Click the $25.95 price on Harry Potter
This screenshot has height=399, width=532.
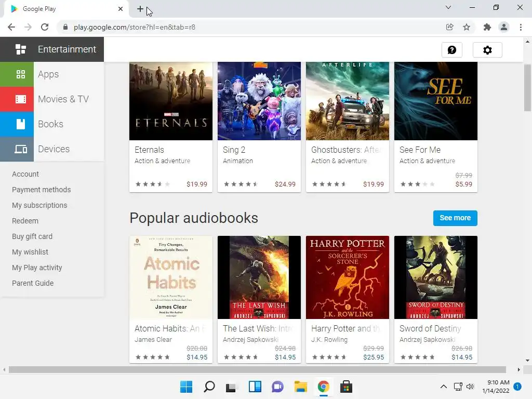coord(374,357)
